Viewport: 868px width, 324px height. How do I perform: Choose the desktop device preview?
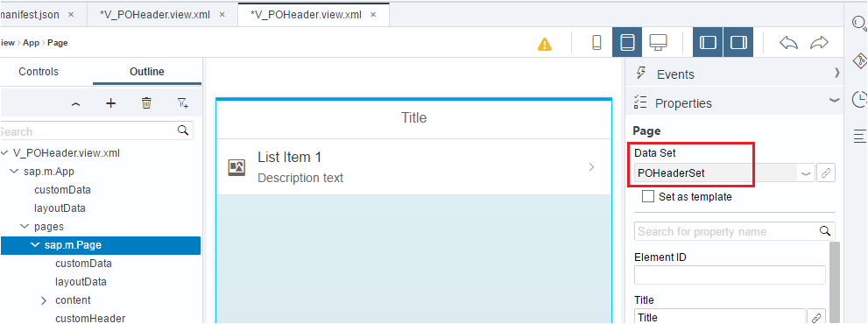658,43
